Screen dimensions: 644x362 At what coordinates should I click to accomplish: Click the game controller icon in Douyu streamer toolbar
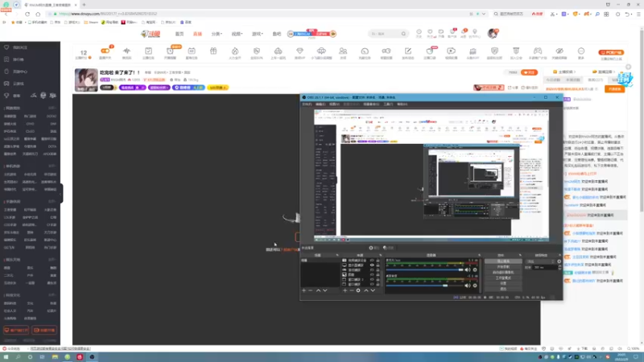click(x=537, y=51)
